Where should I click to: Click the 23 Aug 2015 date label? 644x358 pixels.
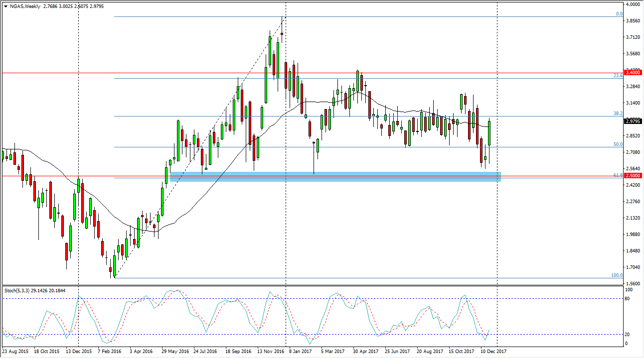tap(15, 352)
